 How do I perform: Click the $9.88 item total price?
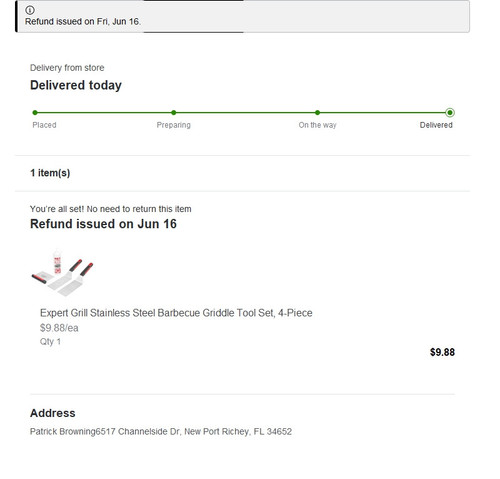(x=442, y=352)
